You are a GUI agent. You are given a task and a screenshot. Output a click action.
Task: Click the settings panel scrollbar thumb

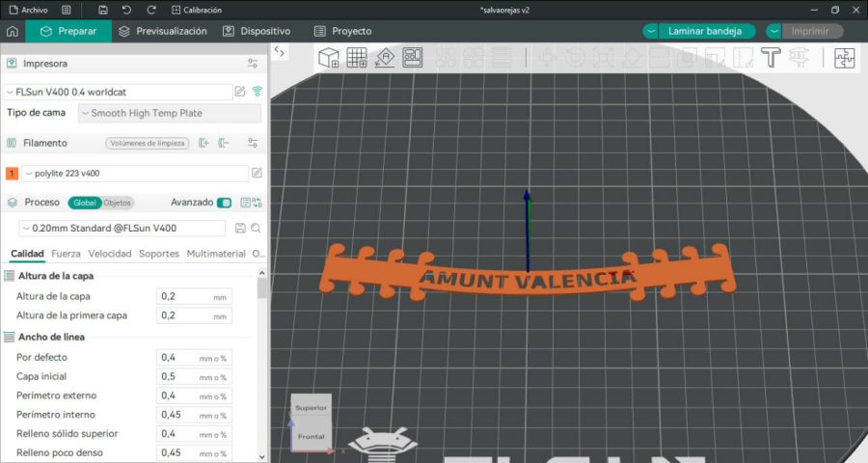261,288
